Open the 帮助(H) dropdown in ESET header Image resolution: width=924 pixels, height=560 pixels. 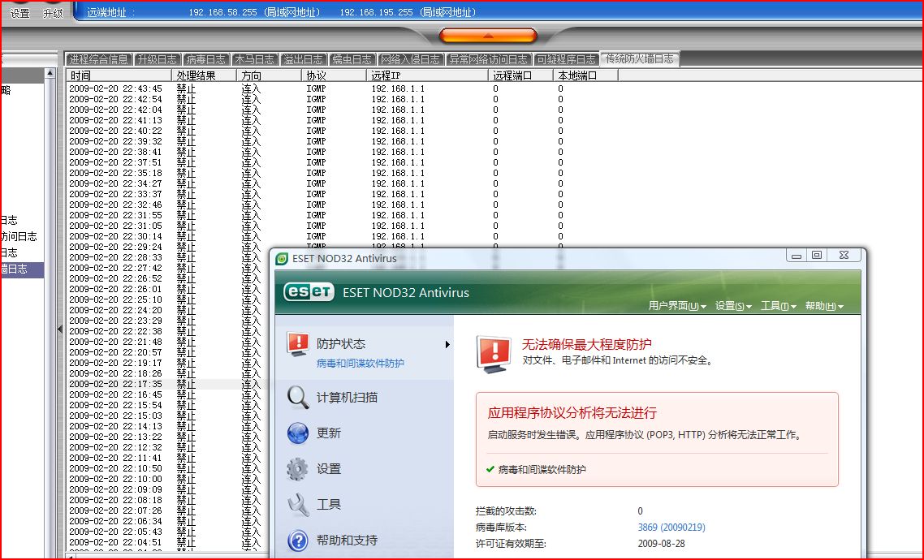pos(824,306)
